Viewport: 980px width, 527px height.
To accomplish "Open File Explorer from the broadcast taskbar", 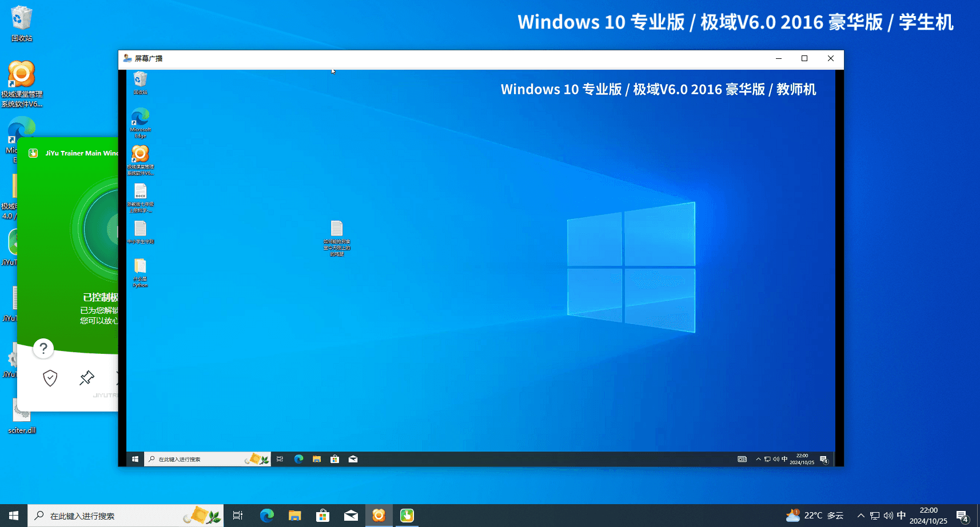I will (x=317, y=459).
